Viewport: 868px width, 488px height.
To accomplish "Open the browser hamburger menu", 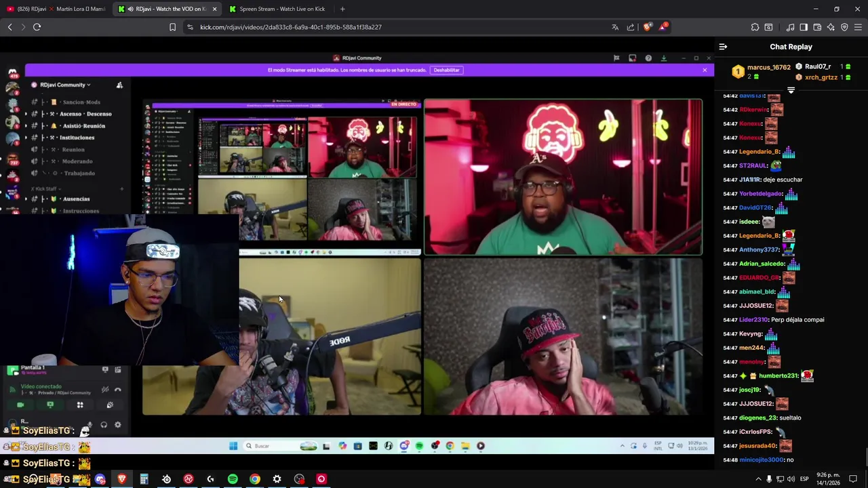I will click(858, 27).
